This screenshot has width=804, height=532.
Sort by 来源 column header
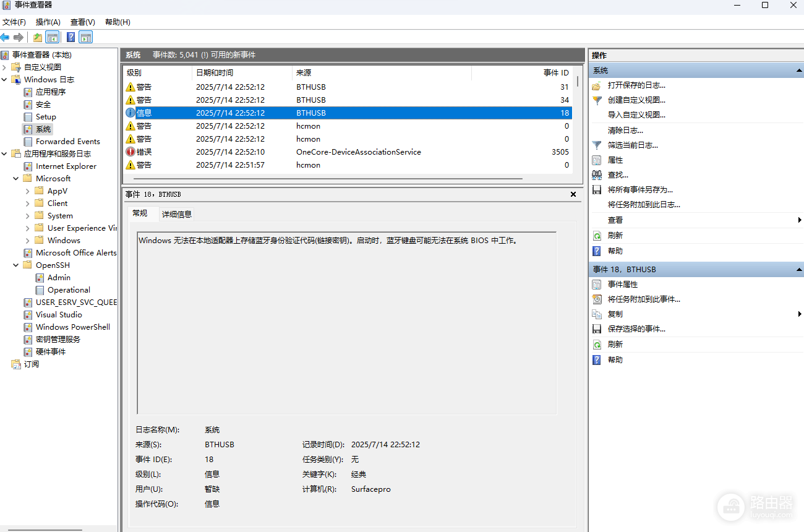[x=382, y=73]
